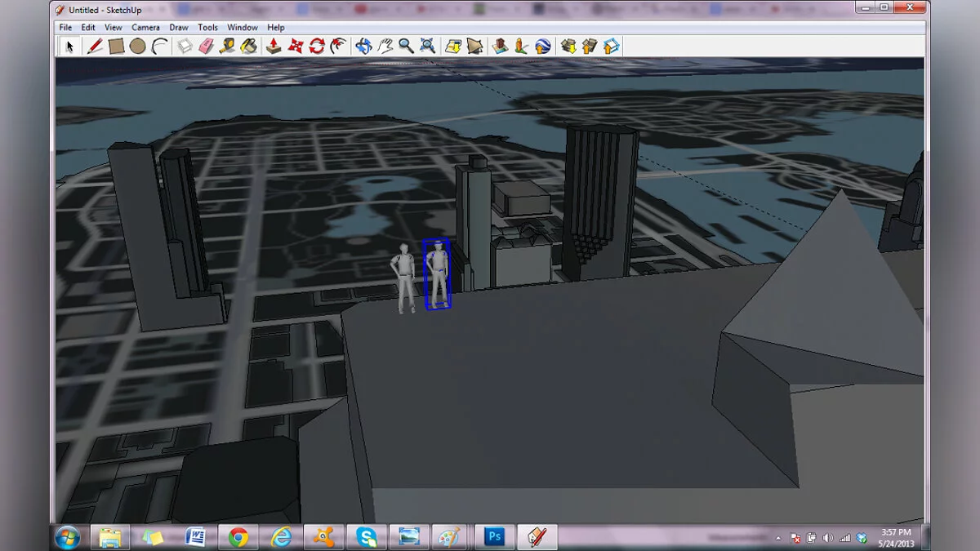The width and height of the screenshot is (980, 551).
Task: Click the Zoom Extents tool
Action: tap(427, 47)
